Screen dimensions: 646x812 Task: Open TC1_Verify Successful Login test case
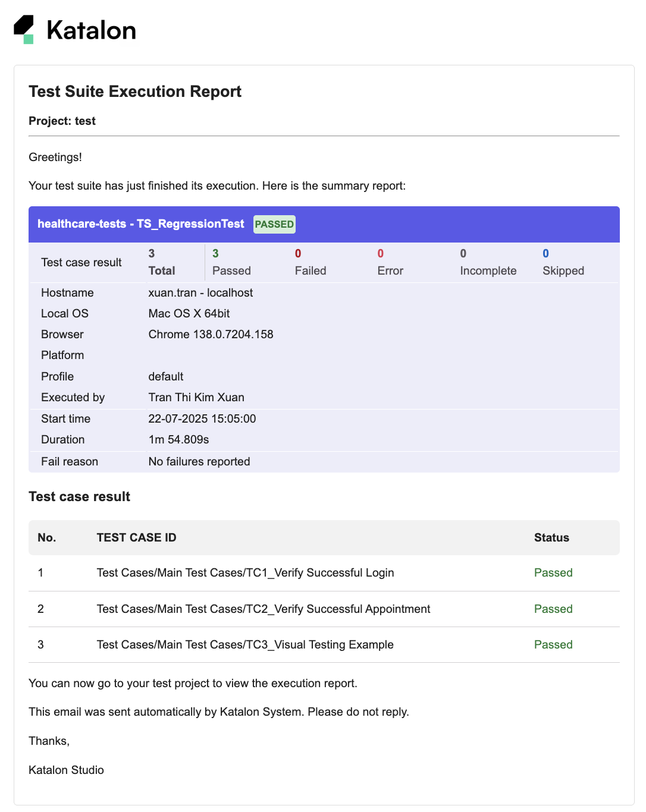[x=245, y=573]
